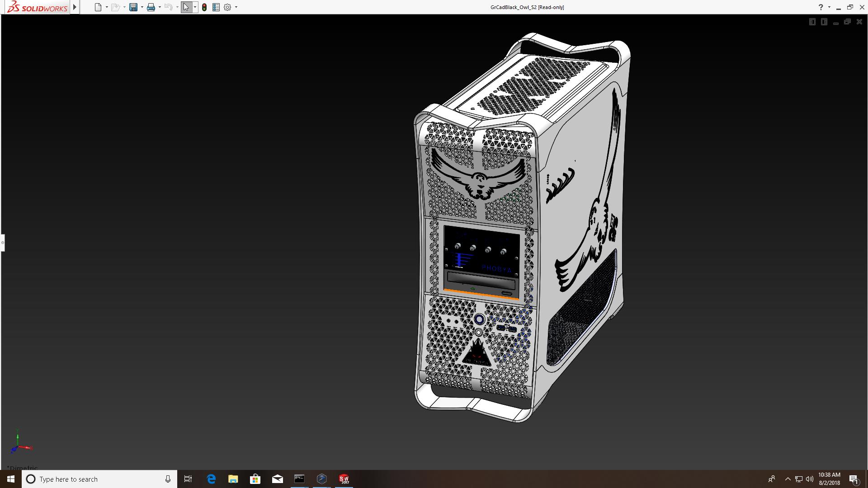Open the Options gear icon
Image resolution: width=868 pixels, height=488 pixels.
(227, 7)
